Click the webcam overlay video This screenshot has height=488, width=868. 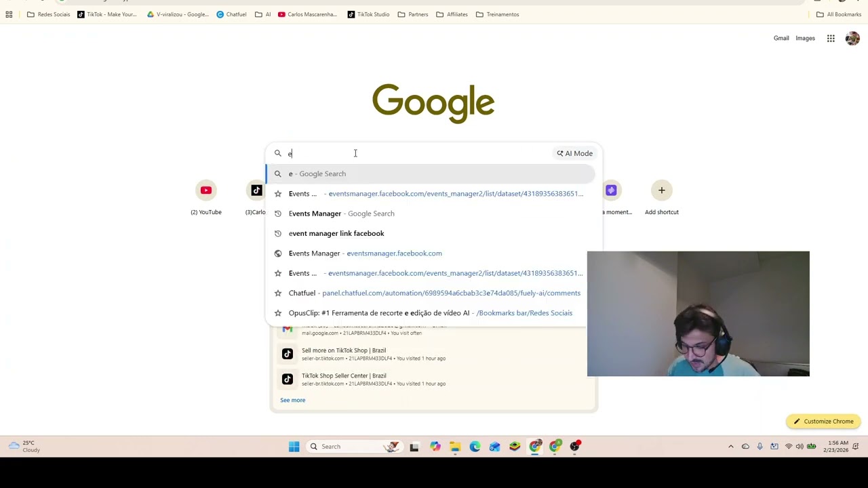698,314
